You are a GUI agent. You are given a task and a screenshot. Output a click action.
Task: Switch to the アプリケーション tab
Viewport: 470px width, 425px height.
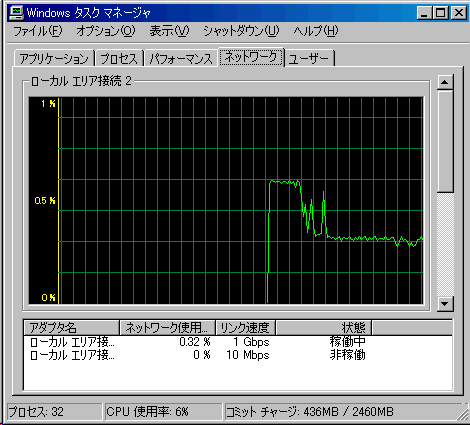[54, 59]
